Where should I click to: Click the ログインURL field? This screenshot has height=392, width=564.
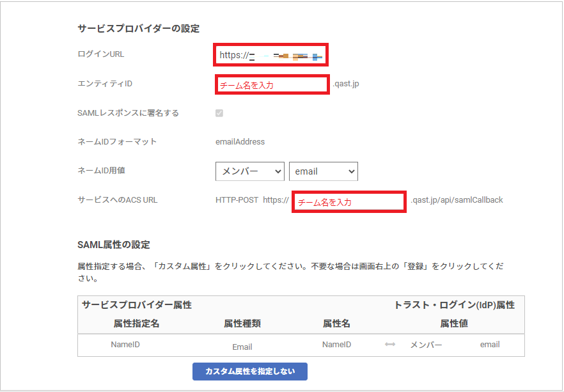(270, 55)
